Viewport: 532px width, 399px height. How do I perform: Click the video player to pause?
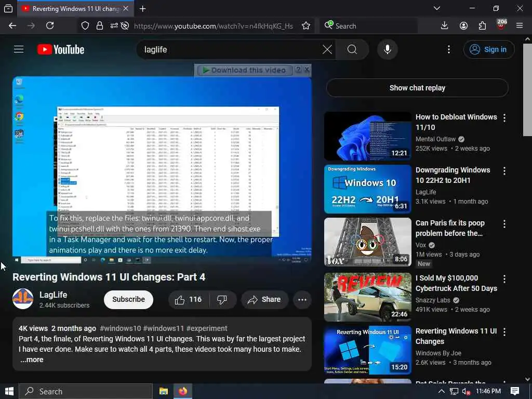click(162, 170)
